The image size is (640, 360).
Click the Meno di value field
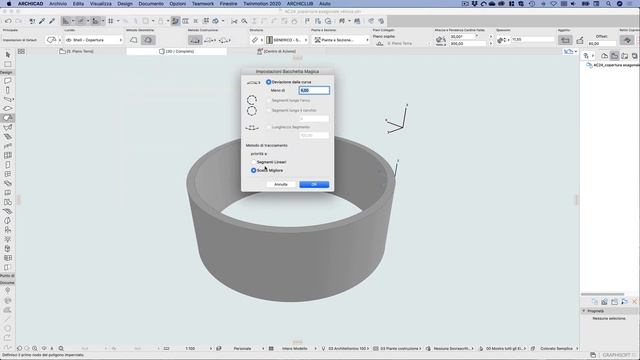click(314, 90)
